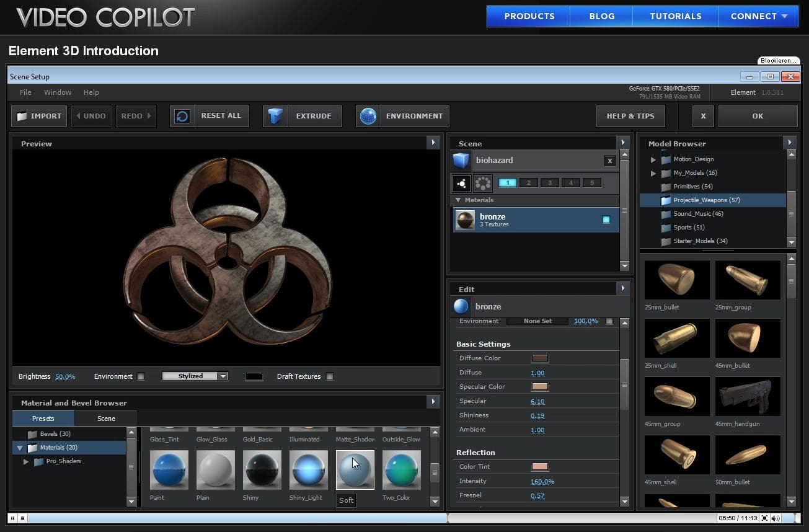
Task: Choose the 50mm_bullet model thumbnail
Action: click(748, 455)
